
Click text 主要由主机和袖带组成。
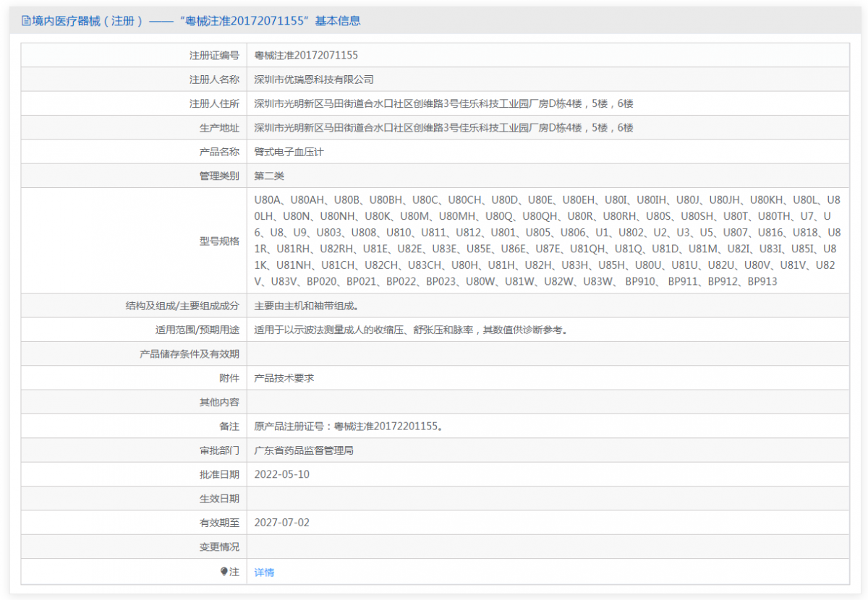(x=306, y=306)
